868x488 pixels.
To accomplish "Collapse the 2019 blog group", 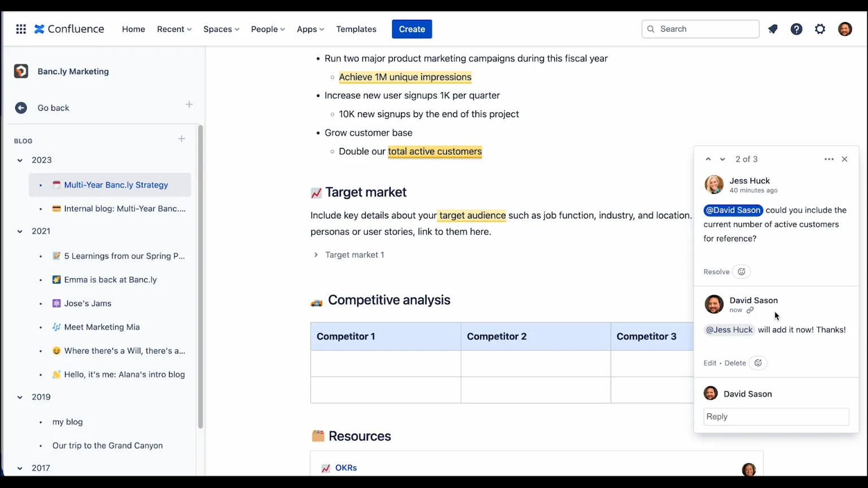I will click(20, 398).
